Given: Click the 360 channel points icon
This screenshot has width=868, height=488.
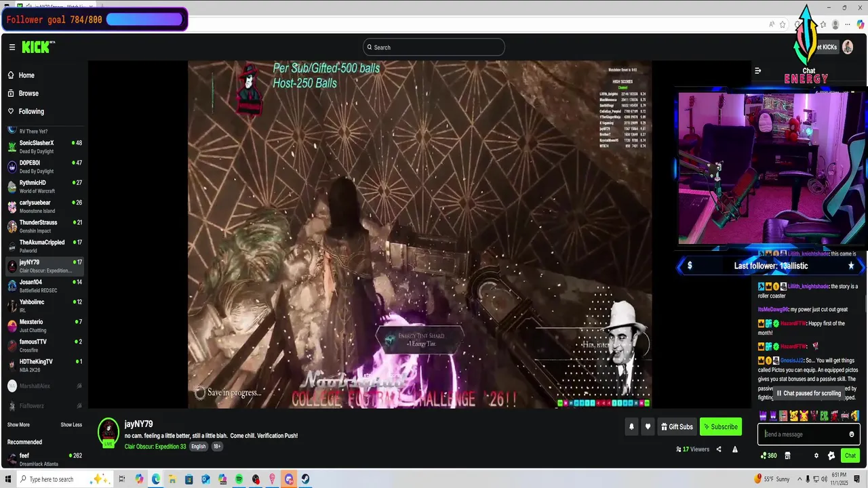Looking at the screenshot, I should (768, 455).
